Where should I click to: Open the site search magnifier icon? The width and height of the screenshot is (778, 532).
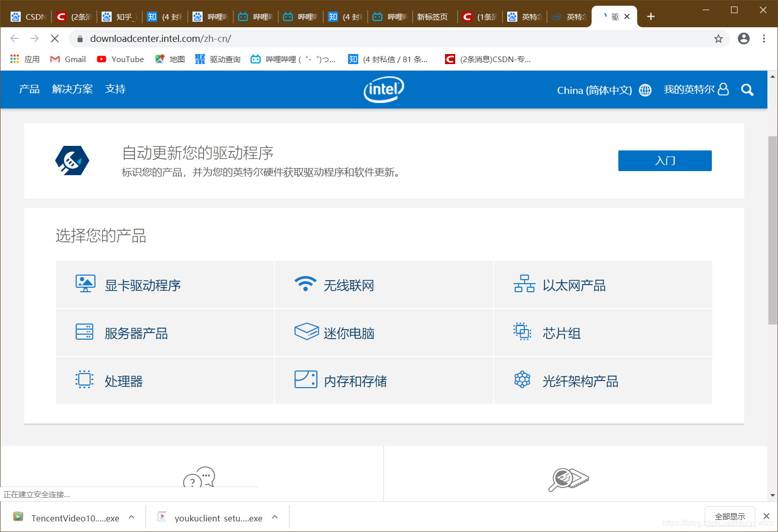click(747, 90)
